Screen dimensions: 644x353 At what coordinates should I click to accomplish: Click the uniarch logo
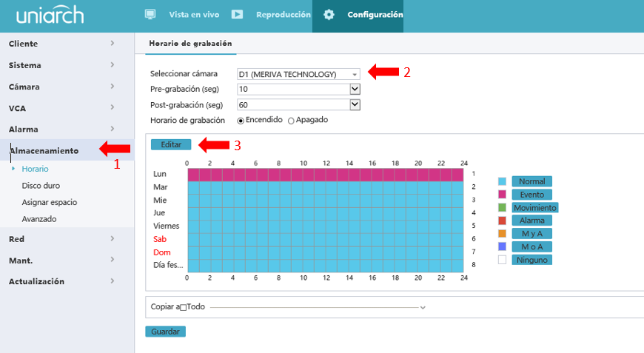(50, 16)
